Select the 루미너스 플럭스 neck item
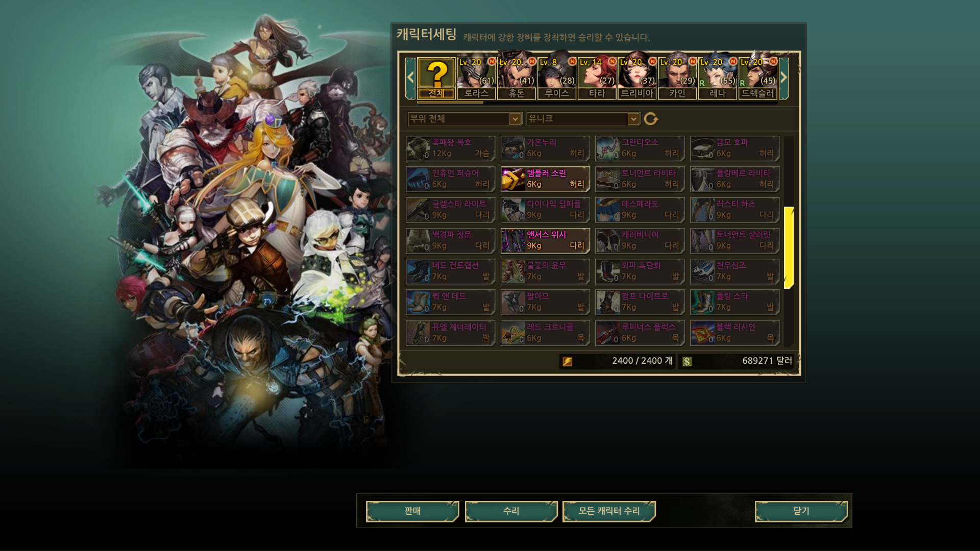 640,333
